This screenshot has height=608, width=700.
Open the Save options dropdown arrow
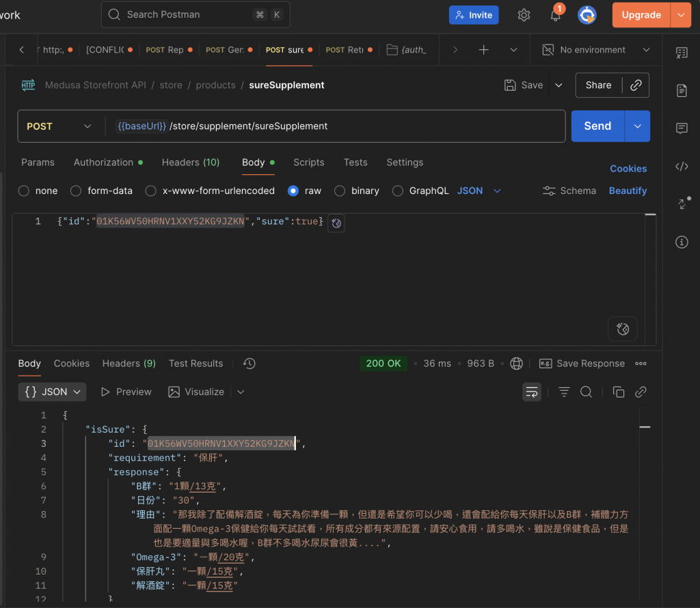pos(558,85)
